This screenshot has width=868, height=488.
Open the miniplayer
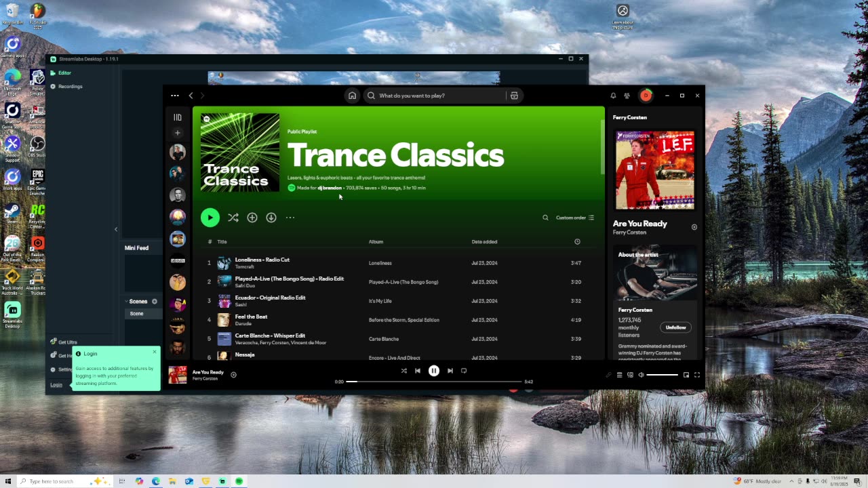pyautogui.click(x=686, y=375)
